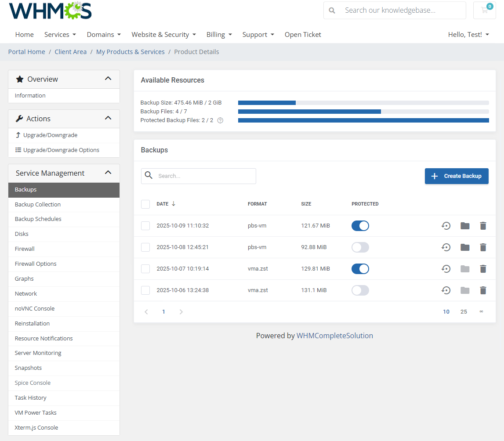Click the knowledgebase search magnifier icon

332,11
